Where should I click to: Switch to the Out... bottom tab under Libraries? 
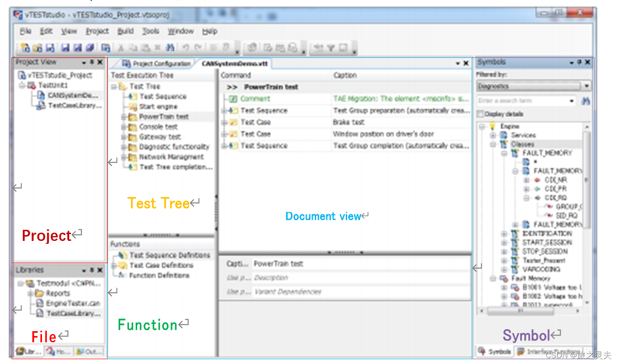point(88,352)
